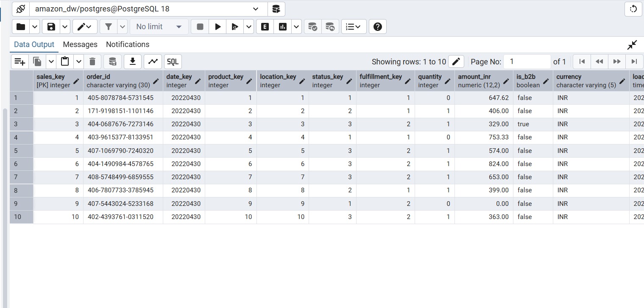The width and height of the screenshot is (644, 308).
Task: Click the Graph Visualiser line chart icon
Action: pos(153,61)
